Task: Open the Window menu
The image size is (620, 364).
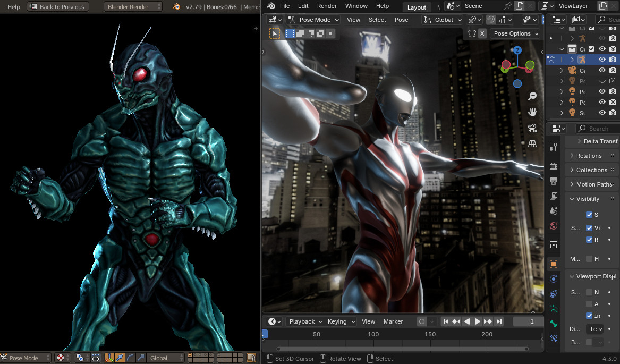Action: pyautogui.click(x=356, y=6)
